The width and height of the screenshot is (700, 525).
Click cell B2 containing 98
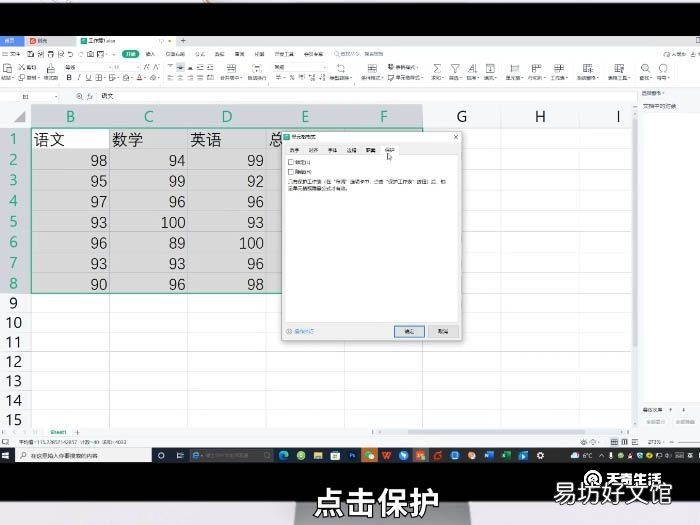pyautogui.click(x=70, y=160)
